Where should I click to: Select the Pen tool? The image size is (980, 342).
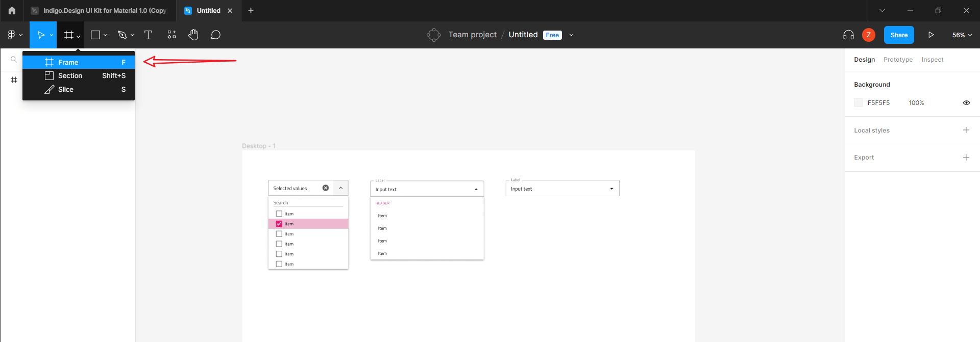[122, 35]
